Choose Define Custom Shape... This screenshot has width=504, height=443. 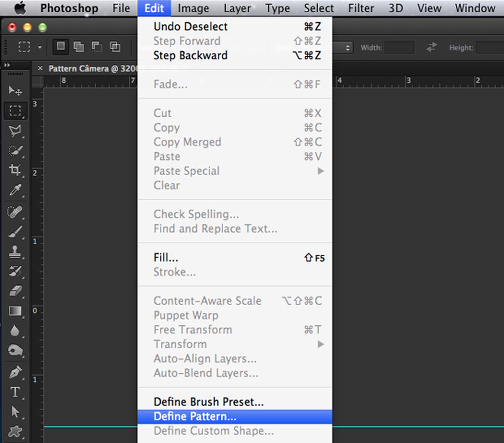[x=235, y=431]
